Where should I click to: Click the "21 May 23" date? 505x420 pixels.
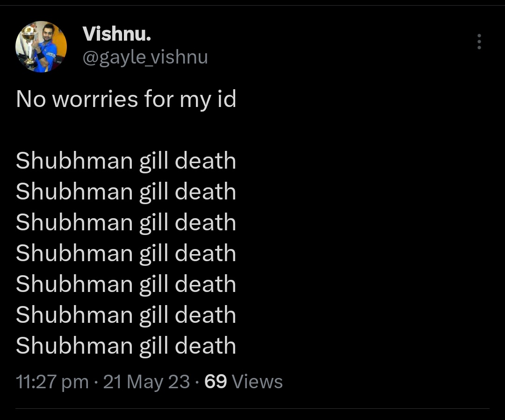[x=146, y=382]
